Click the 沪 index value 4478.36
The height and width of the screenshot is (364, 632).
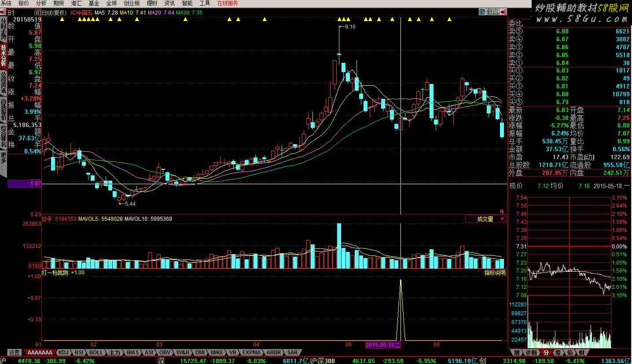pos(30,360)
